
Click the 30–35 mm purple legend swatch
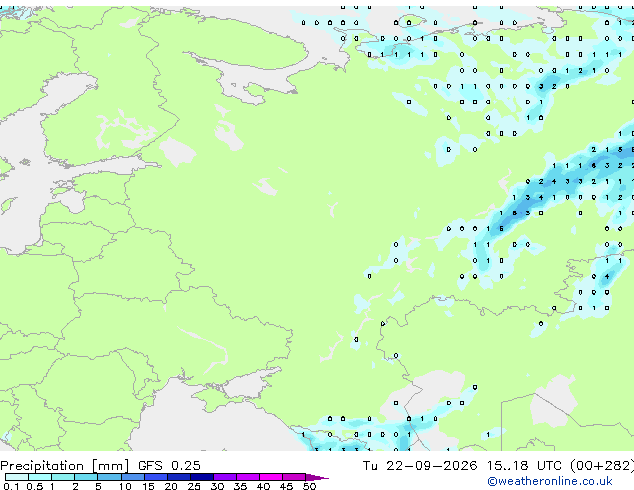click(x=224, y=477)
